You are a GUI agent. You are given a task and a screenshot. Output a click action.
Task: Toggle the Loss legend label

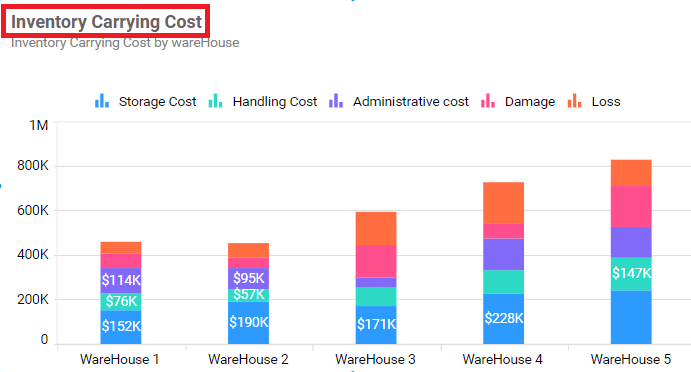click(x=606, y=101)
